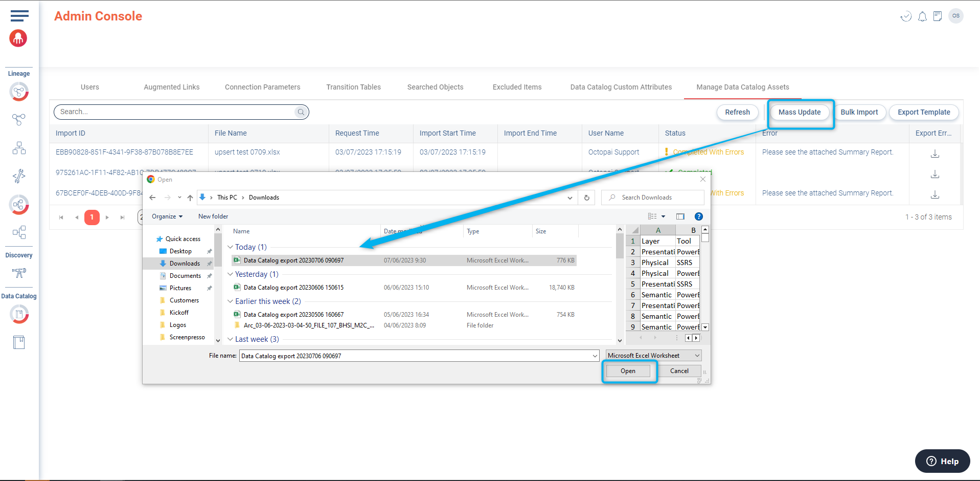
Task: Open the Microsoft Excel Worksheet file type dropdown
Action: pyautogui.click(x=653, y=356)
